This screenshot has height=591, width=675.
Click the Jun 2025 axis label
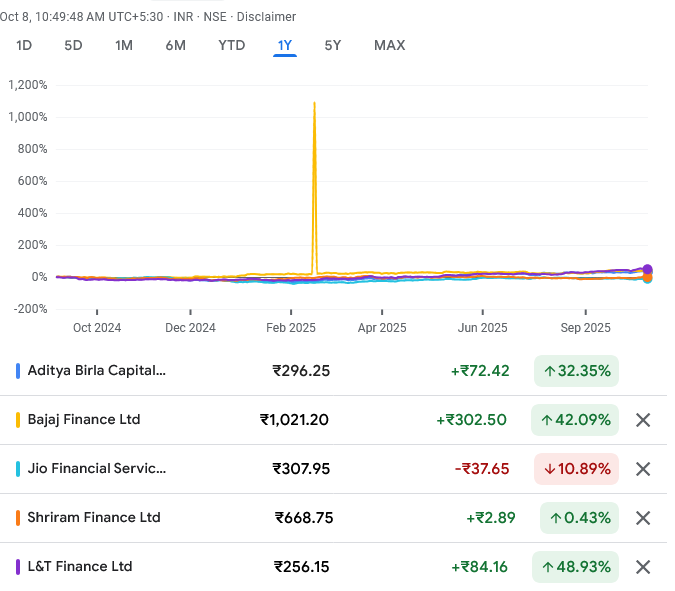483,328
